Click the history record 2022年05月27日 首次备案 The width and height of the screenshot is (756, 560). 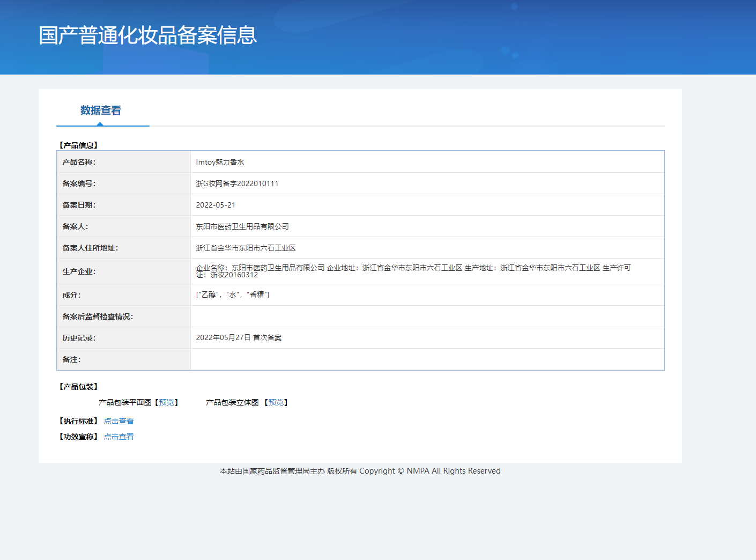coord(239,337)
